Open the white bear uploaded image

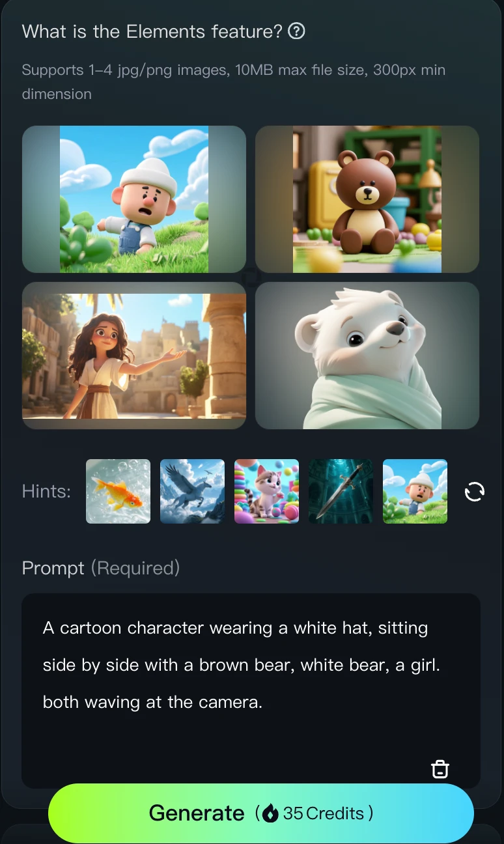[367, 356]
